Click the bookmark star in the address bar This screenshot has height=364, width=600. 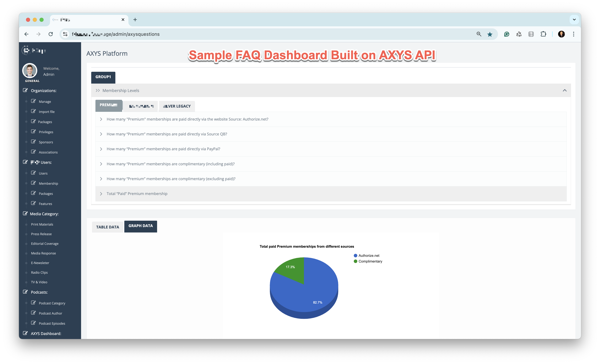click(x=490, y=34)
